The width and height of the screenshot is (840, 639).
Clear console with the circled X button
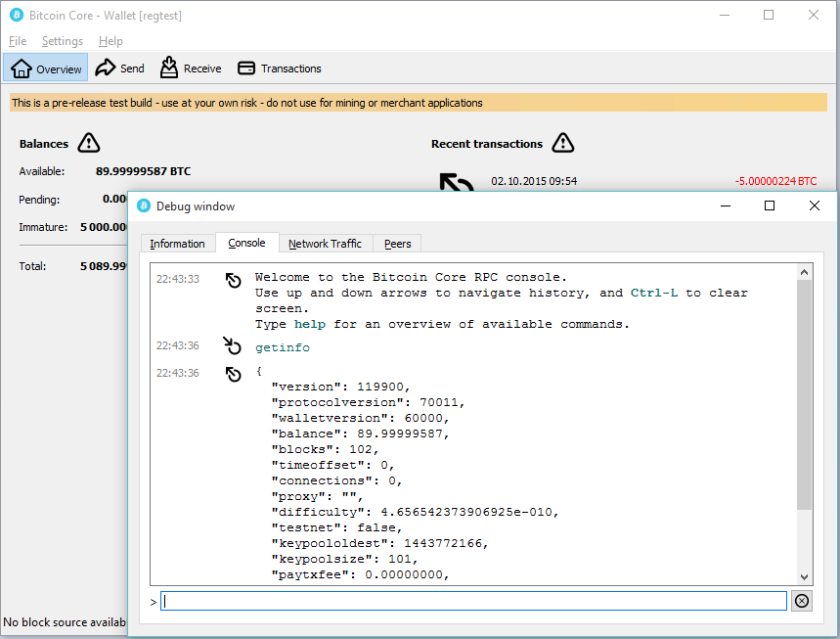pos(802,601)
